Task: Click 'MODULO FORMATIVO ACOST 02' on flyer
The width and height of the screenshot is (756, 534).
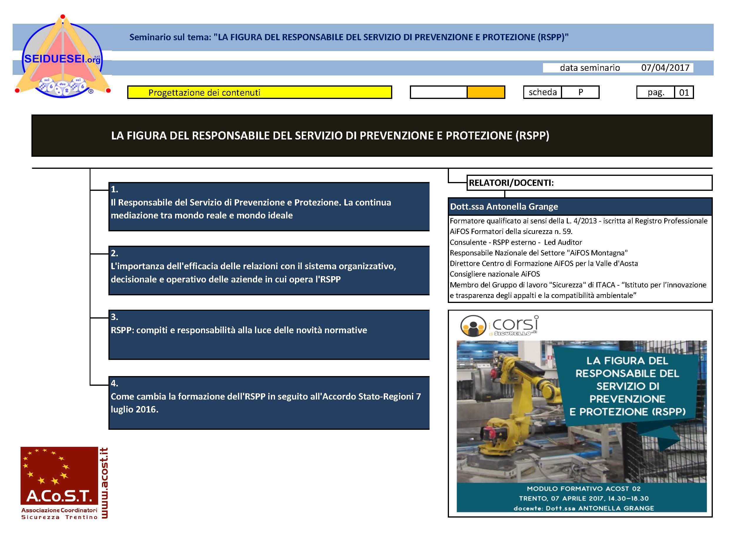Action: [584, 489]
